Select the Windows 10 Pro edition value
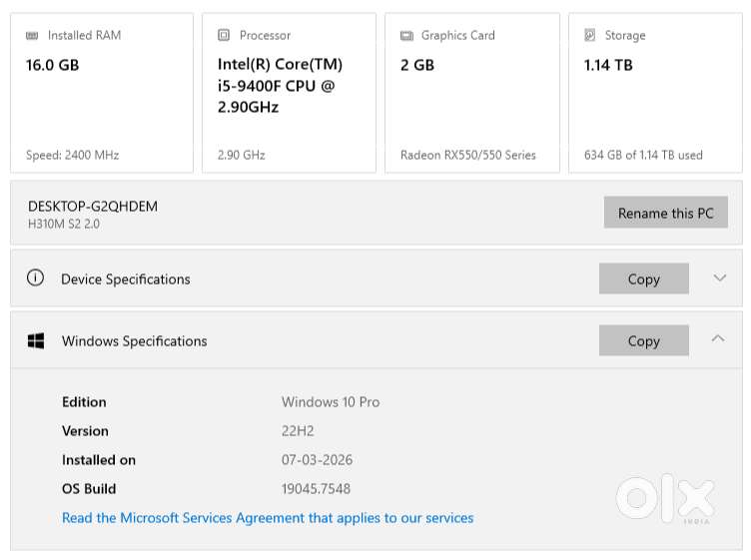This screenshot has height=560, width=751. click(x=331, y=402)
